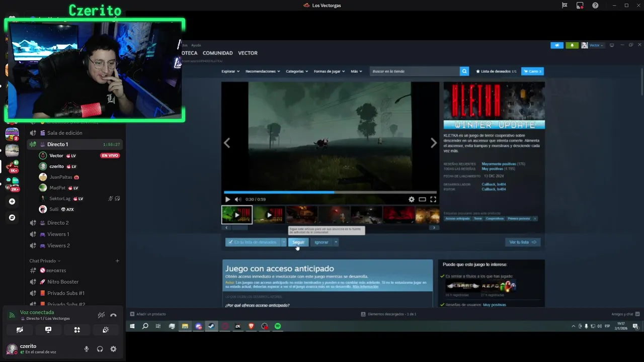Open the Discord soundboard

tap(106, 330)
